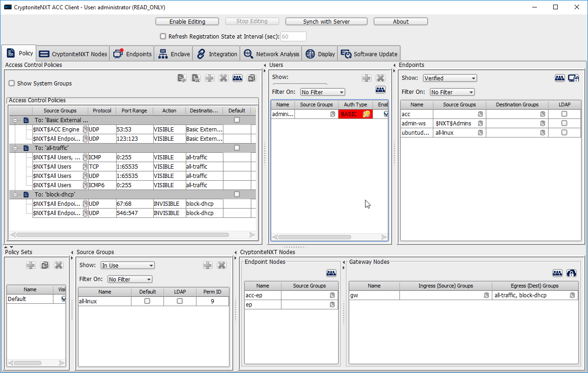The image size is (588, 373).
Task: Collapse the 'To: all-traffic' policy group
Action: [15, 148]
